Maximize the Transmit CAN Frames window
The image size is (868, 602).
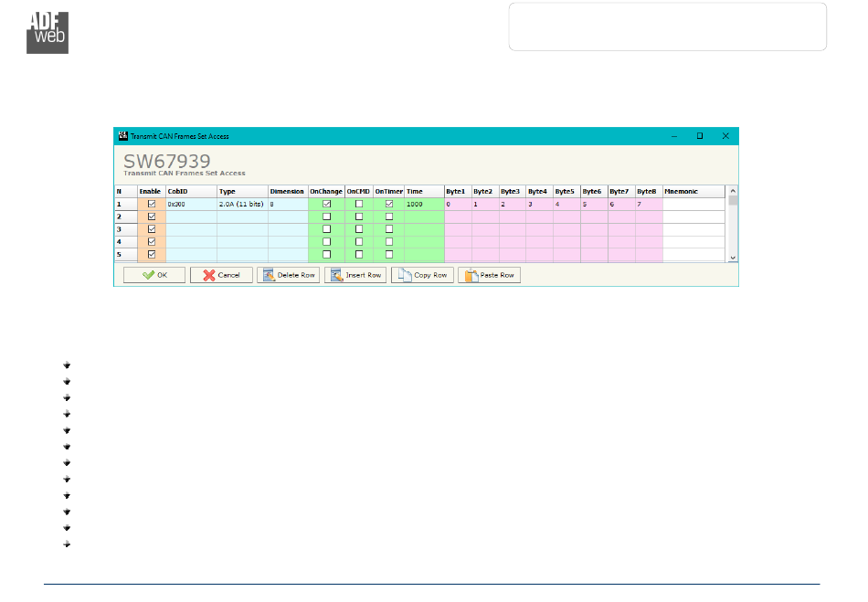point(700,136)
